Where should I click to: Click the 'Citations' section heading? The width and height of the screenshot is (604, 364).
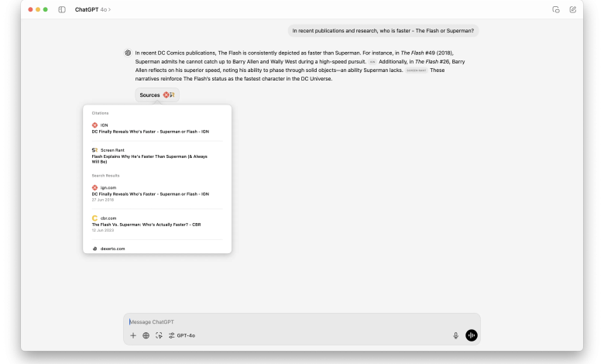(x=100, y=113)
